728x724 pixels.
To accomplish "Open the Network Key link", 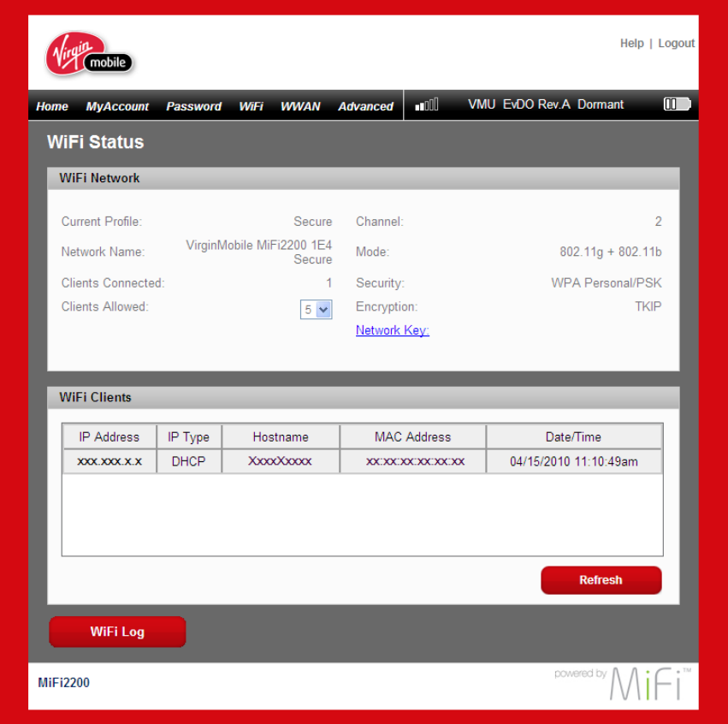I will (x=393, y=330).
